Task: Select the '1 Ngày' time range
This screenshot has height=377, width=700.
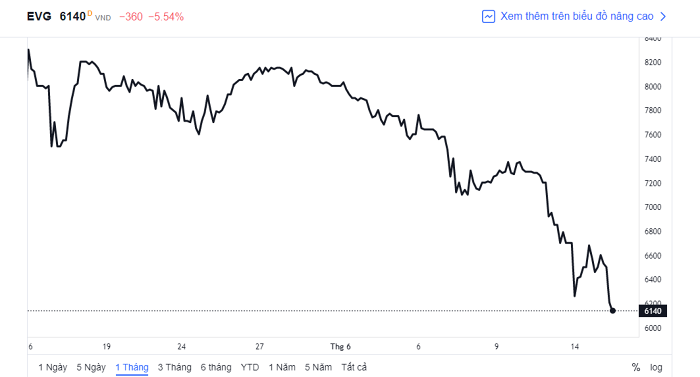Action: [x=53, y=367]
